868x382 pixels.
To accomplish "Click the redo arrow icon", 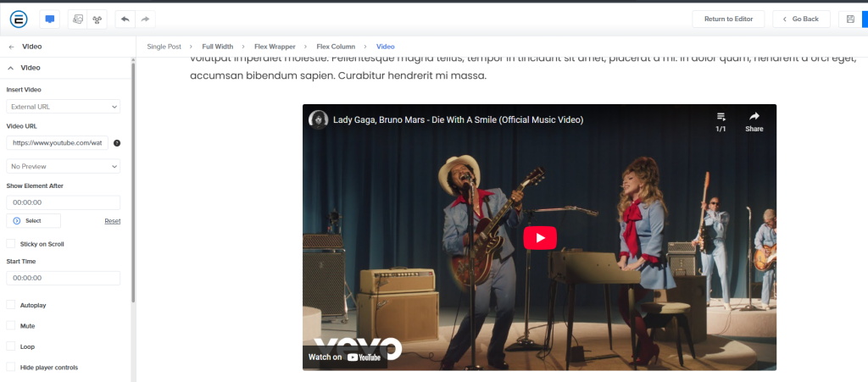I will click(x=145, y=19).
